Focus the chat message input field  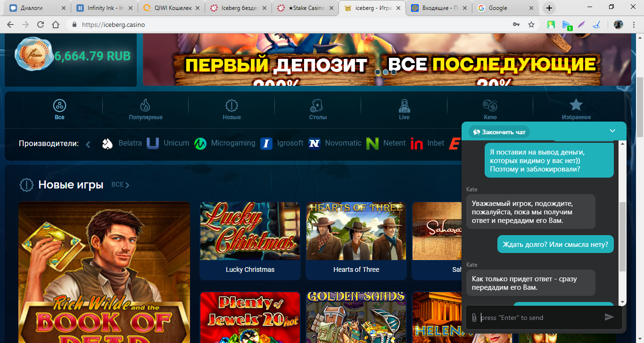tap(540, 318)
